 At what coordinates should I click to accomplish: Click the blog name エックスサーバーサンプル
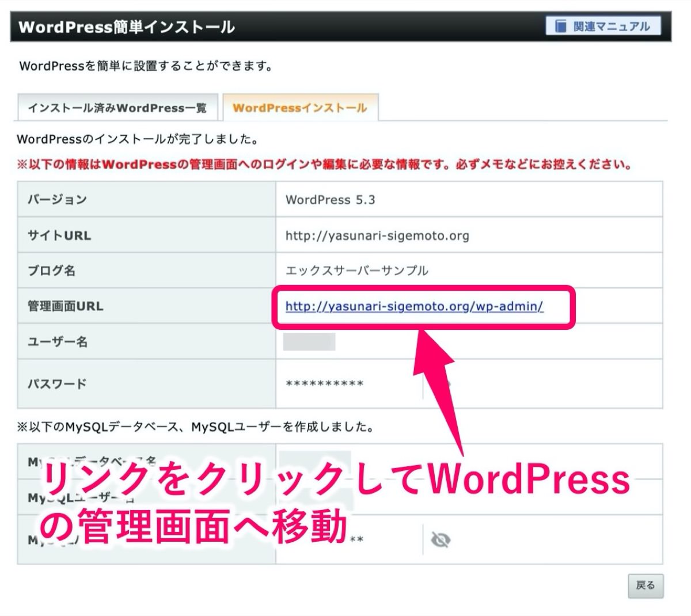357,271
